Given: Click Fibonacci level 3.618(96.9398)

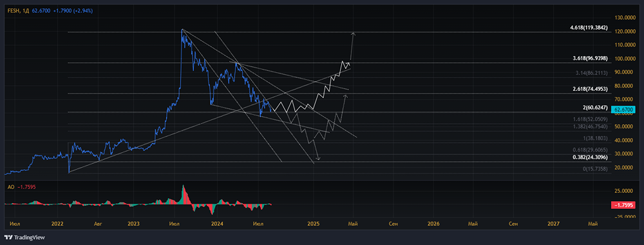Looking at the screenshot, I should (590, 59).
